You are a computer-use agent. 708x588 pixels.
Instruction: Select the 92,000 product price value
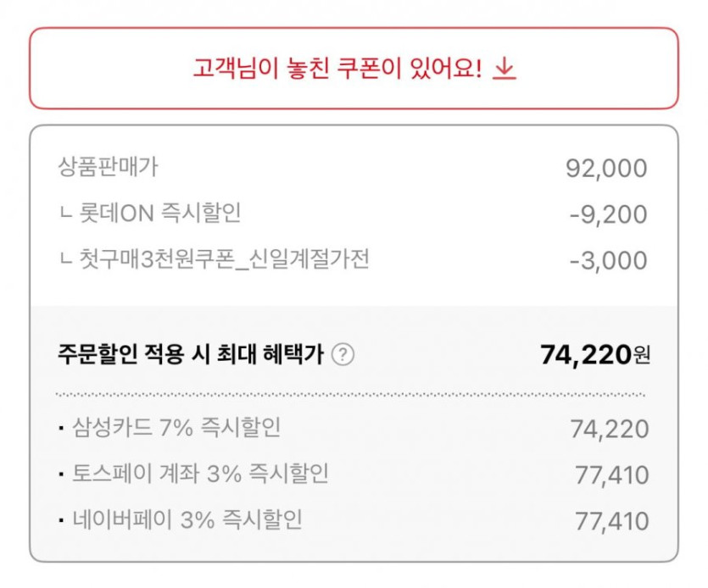pyautogui.click(x=605, y=169)
